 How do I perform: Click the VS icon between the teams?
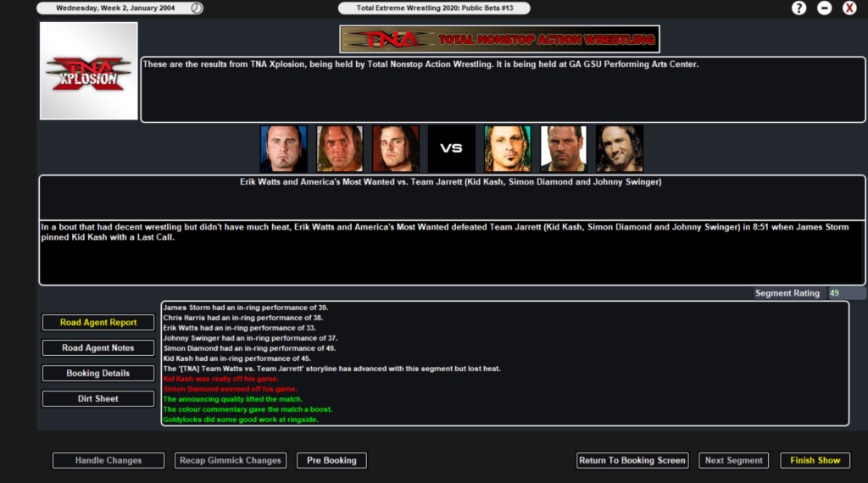click(451, 148)
